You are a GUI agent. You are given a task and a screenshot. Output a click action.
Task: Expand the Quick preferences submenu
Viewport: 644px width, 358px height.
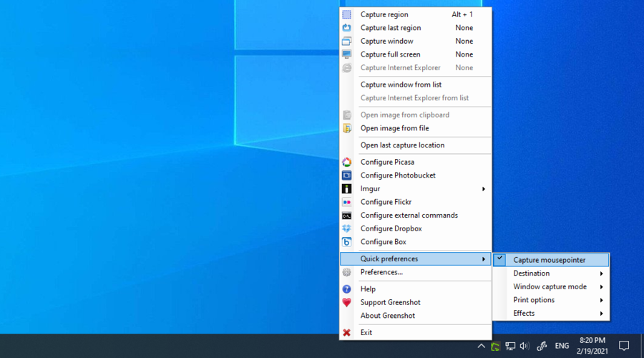click(x=415, y=259)
